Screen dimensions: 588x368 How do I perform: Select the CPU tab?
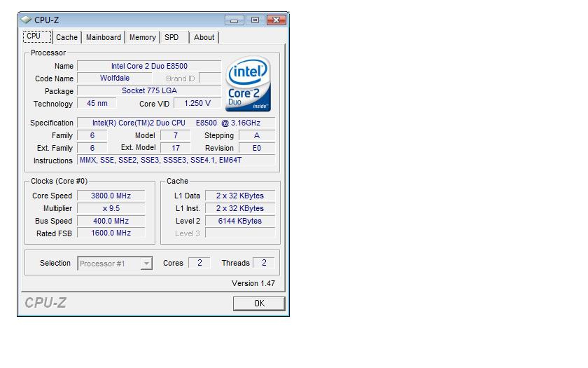pyautogui.click(x=37, y=36)
